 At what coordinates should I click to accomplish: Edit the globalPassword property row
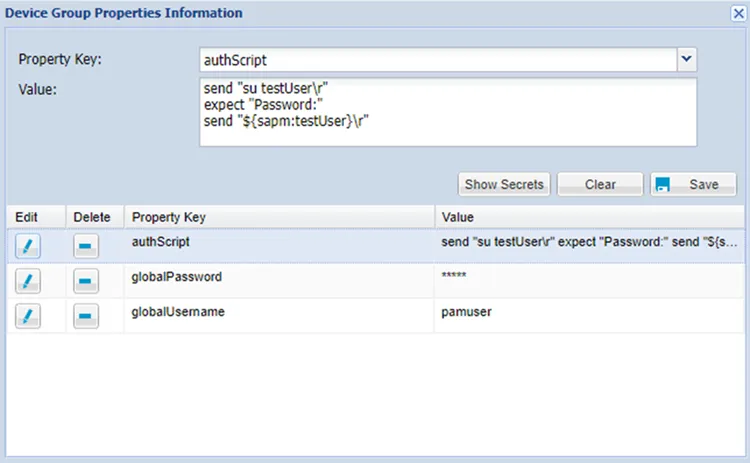coord(28,281)
